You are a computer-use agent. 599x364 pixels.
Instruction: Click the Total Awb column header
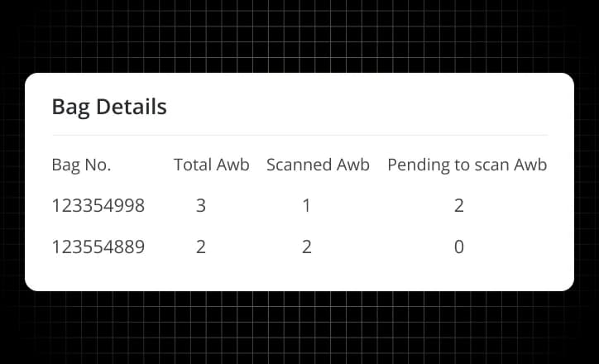click(212, 165)
